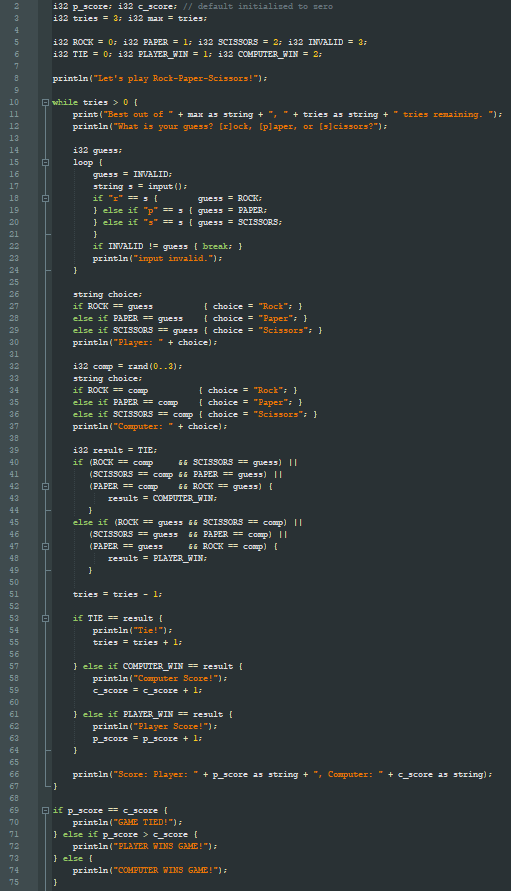Screen dimensions: 511x892
Task: Click "string choice;" on line 26
Action: click(x=108, y=295)
